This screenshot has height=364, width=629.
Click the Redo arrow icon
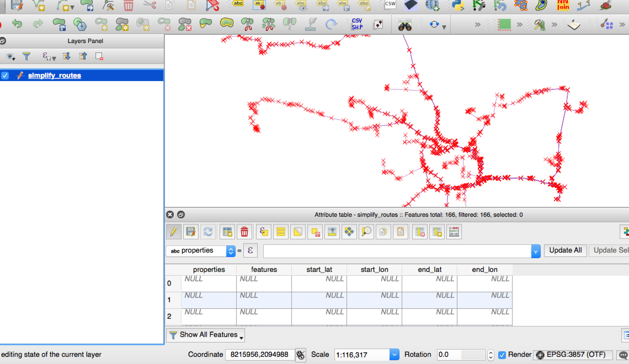coord(38,24)
